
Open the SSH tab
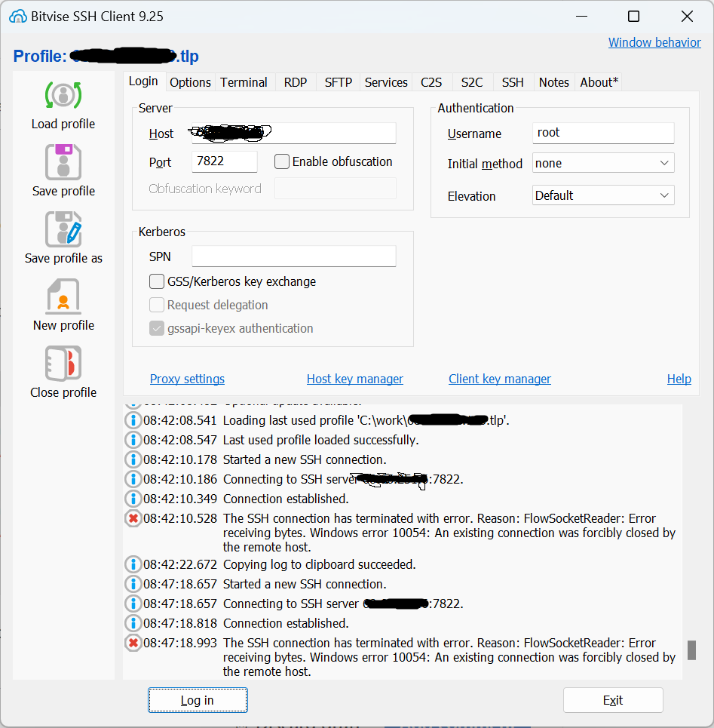[x=513, y=82]
